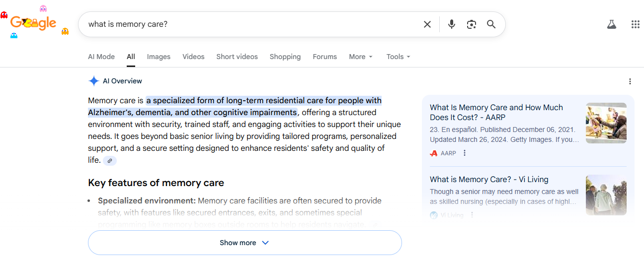Click inside the search query text field
Screen dimensions: 644x261
tap(248, 24)
